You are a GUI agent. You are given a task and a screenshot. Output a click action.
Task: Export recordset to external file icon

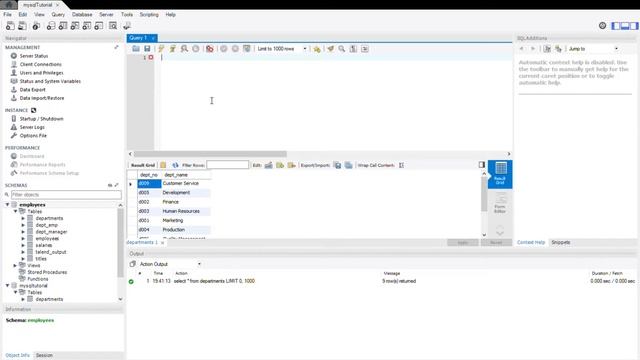point(337,165)
